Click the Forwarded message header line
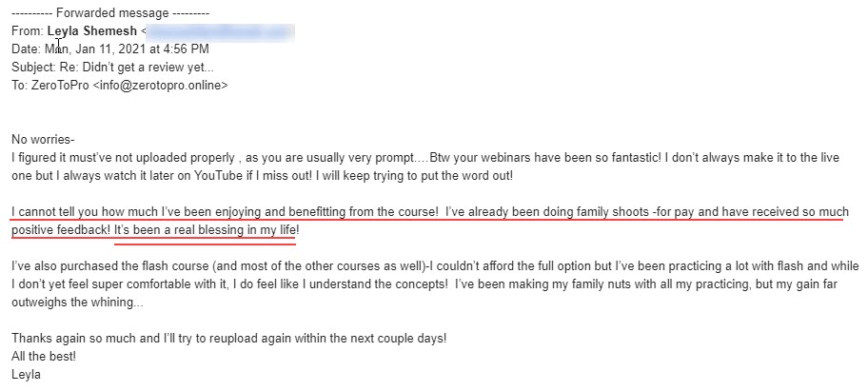Viewport: 868px width, 391px height. click(110, 13)
